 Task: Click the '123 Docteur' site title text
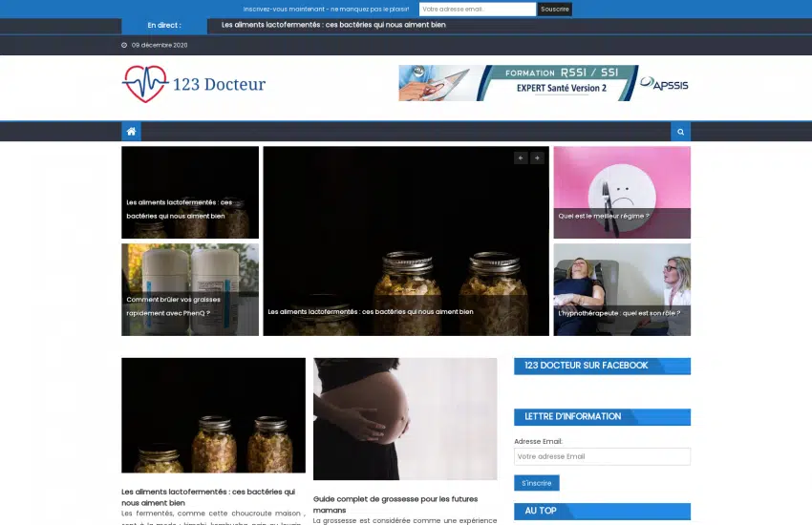click(219, 84)
